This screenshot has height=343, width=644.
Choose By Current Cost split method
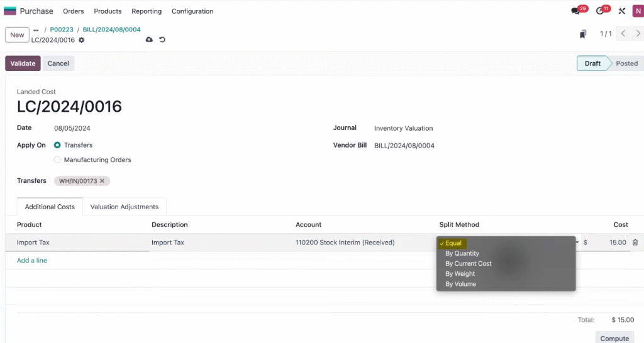pos(468,263)
